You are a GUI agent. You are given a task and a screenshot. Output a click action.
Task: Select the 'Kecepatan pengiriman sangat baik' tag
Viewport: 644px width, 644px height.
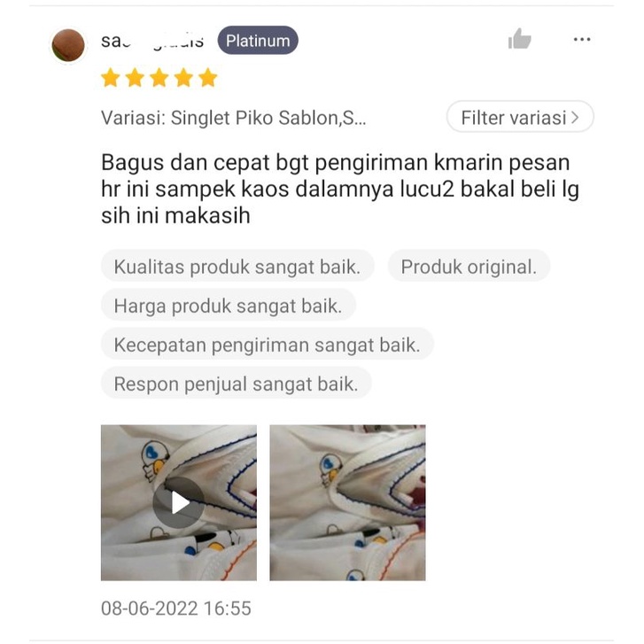click(268, 345)
